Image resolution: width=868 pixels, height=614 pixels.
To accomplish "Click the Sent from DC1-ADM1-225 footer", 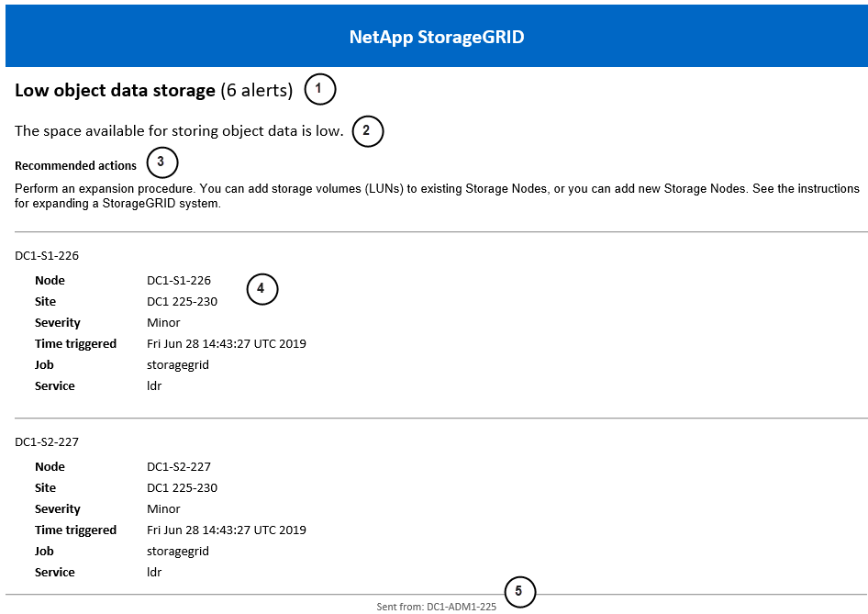I will tap(437, 607).
